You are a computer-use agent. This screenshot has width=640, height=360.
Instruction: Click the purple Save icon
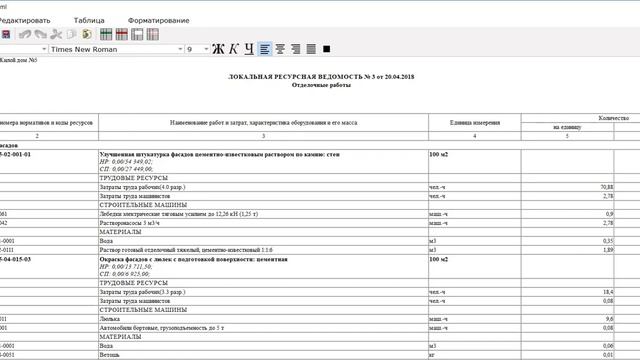click(6, 35)
